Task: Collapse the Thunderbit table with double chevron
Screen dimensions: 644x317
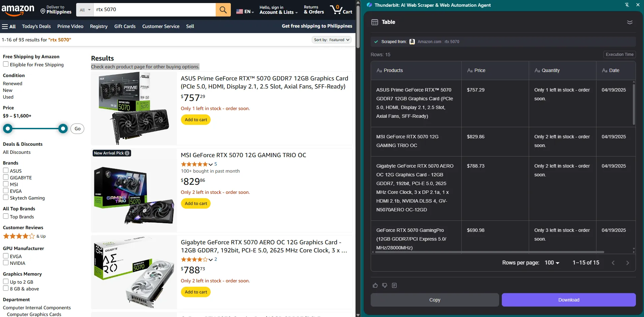Action: 630,22
